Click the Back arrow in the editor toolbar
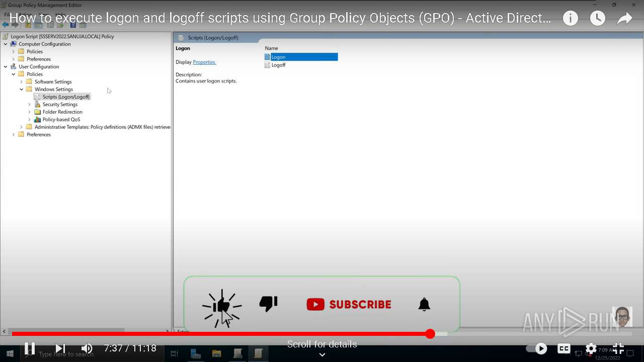The width and height of the screenshot is (644, 362). (x=6, y=25)
